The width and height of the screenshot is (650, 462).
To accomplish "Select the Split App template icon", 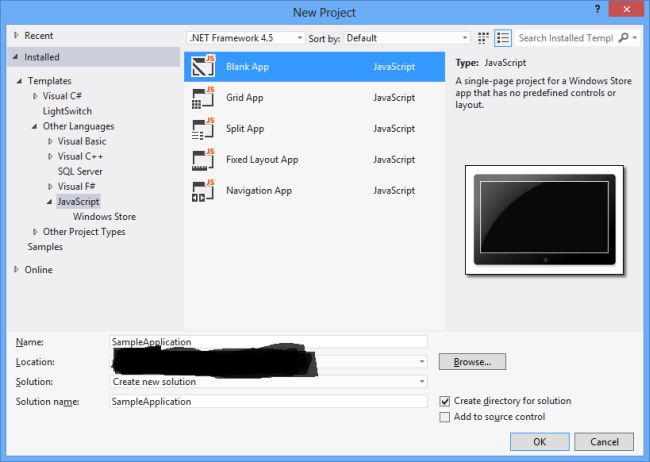I will [x=203, y=129].
